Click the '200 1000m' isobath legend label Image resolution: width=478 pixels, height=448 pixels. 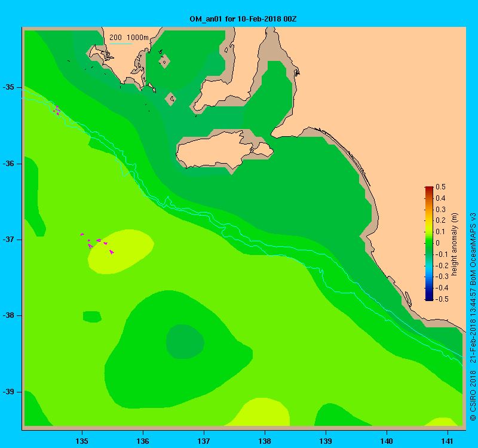[129, 38]
